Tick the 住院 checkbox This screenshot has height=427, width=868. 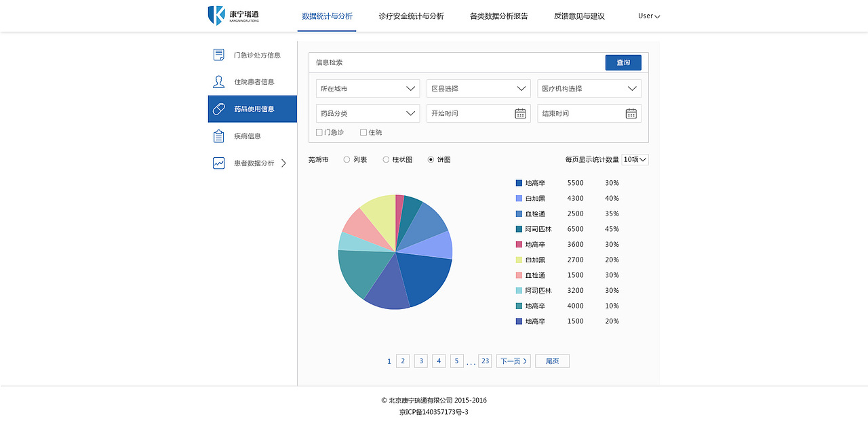(363, 133)
